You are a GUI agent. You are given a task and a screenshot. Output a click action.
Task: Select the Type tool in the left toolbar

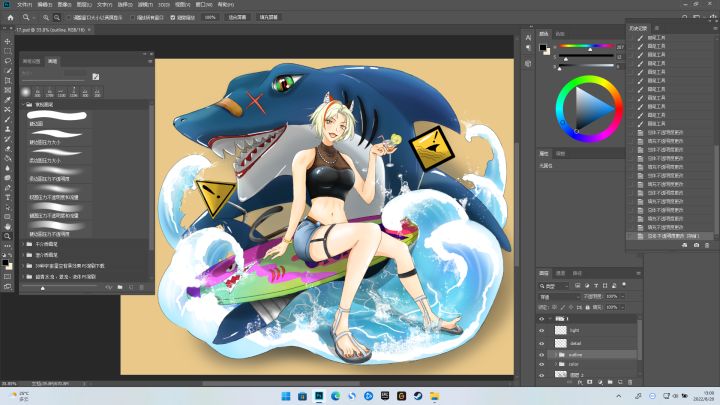7,198
